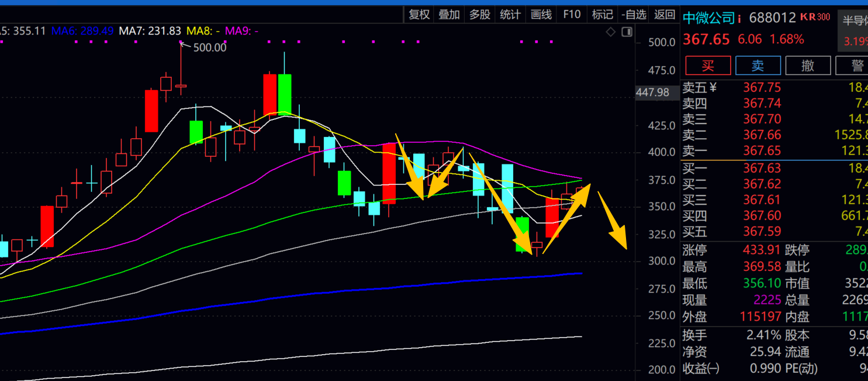
Task: Select the 买三 price 367.61
Action: tap(762, 200)
